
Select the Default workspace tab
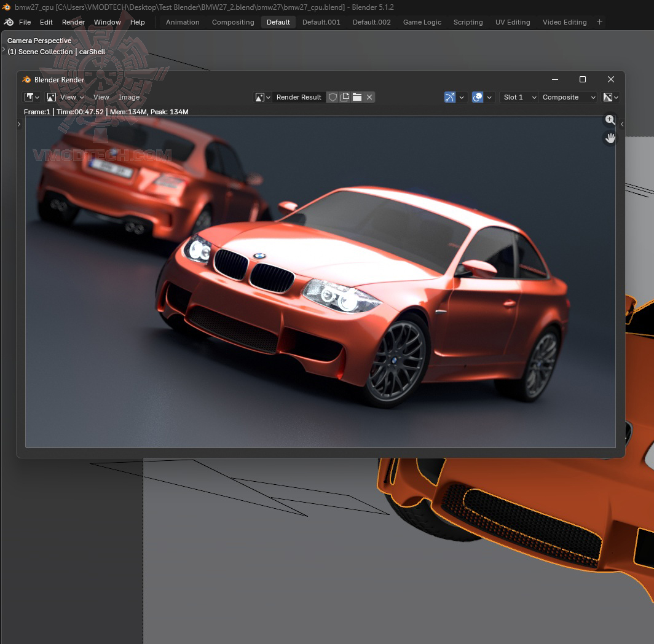pos(278,22)
